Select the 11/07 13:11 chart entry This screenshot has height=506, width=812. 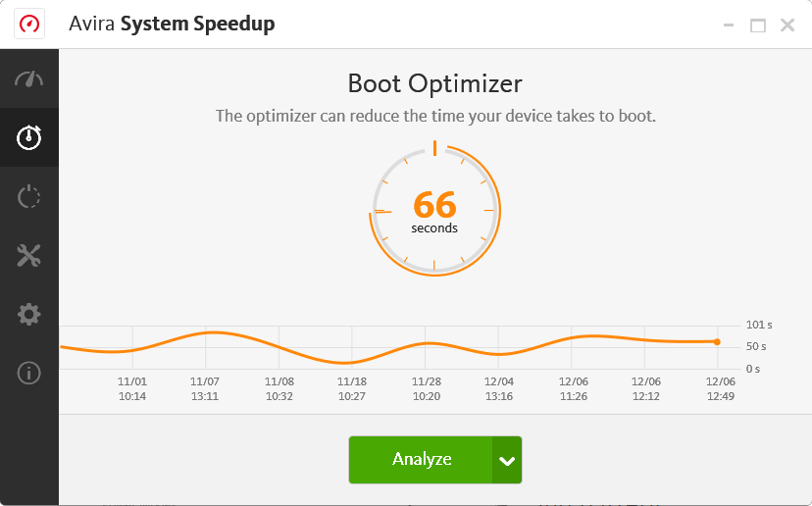(205, 388)
